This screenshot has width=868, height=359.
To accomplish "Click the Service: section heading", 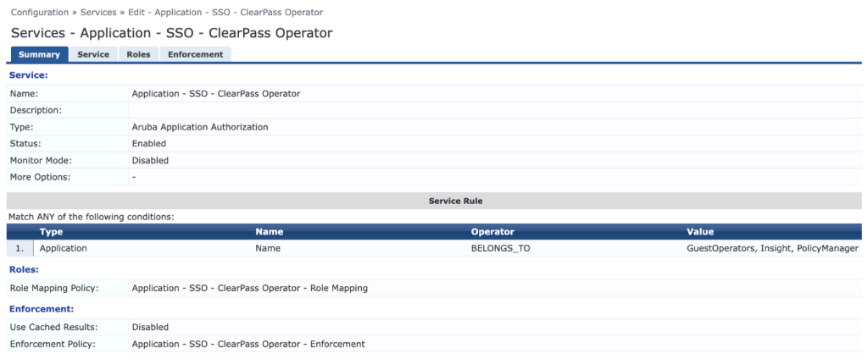I will (28, 75).
